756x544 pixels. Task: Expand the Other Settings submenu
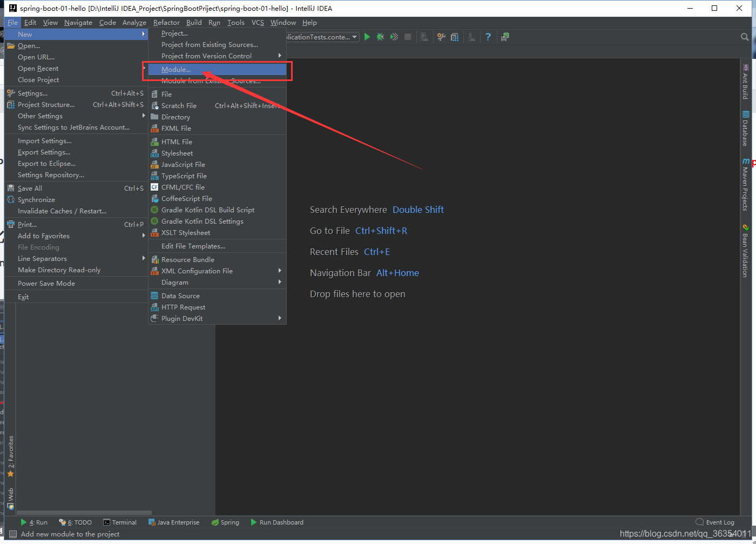[76, 116]
